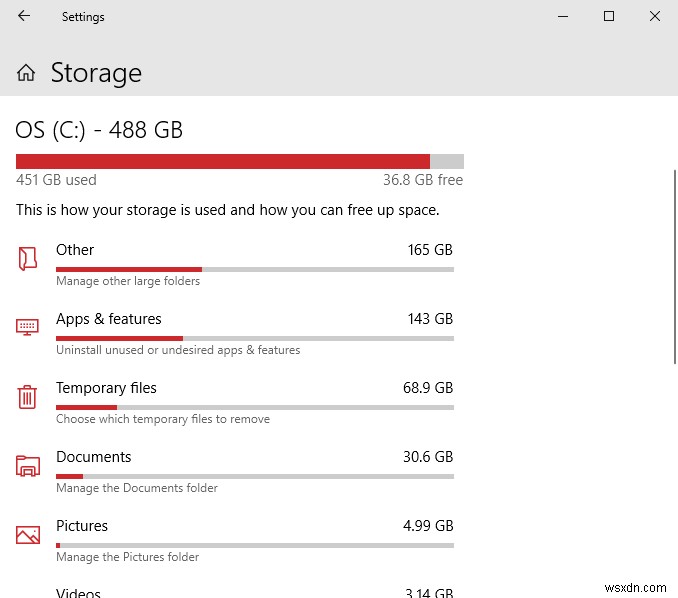Open the Documents storage entry
Image resolution: width=678 pixels, height=598 pixels.
point(93,457)
